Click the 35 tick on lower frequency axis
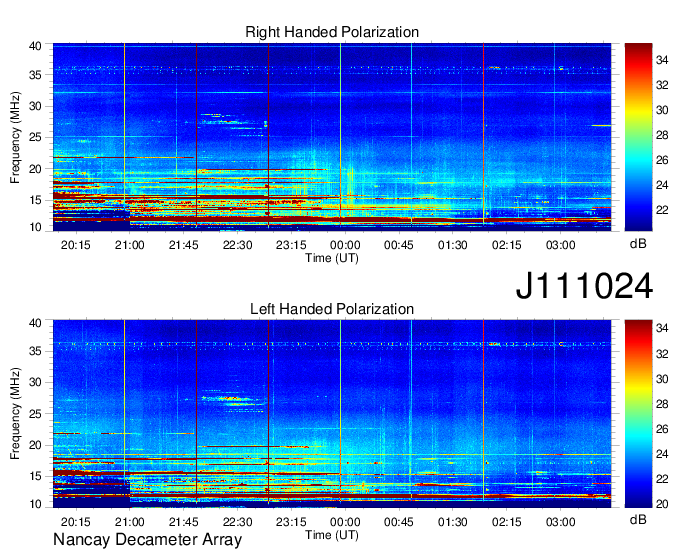The height and width of the screenshot is (552, 680). click(x=35, y=351)
